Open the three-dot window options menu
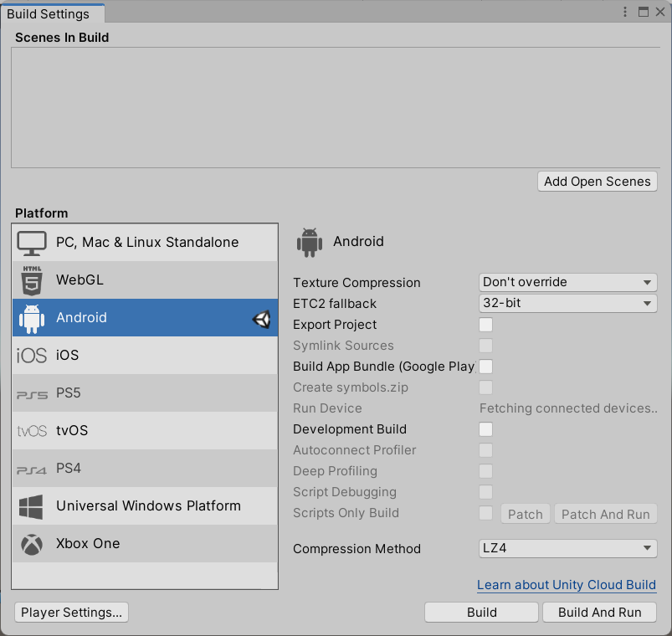The image size is (672, 636). tap(625, 12)
